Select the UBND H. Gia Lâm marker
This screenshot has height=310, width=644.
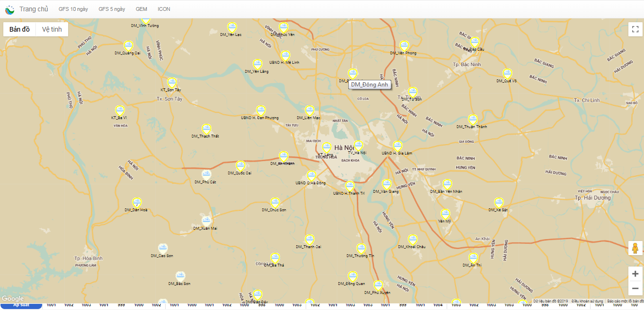pos(397,146)
